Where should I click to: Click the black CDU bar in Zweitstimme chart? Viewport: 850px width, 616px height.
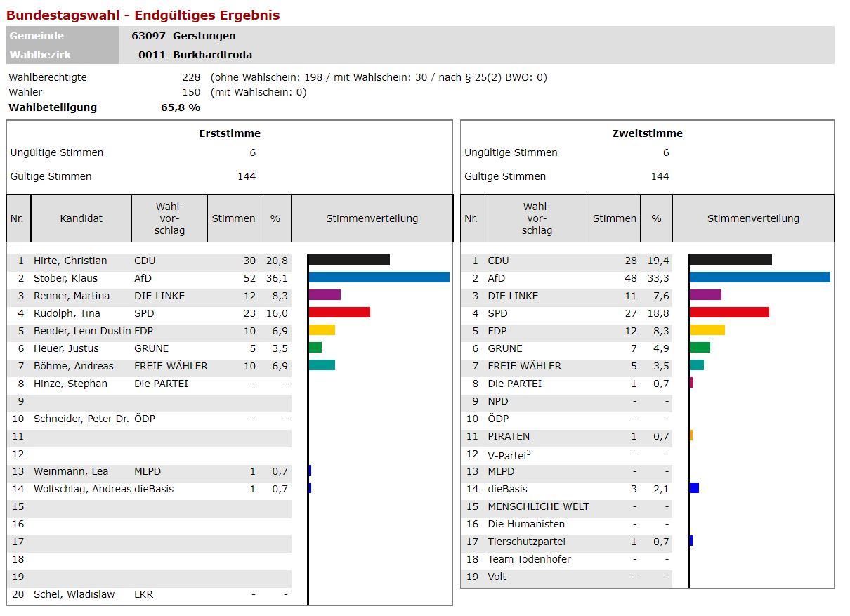[731, 260]
